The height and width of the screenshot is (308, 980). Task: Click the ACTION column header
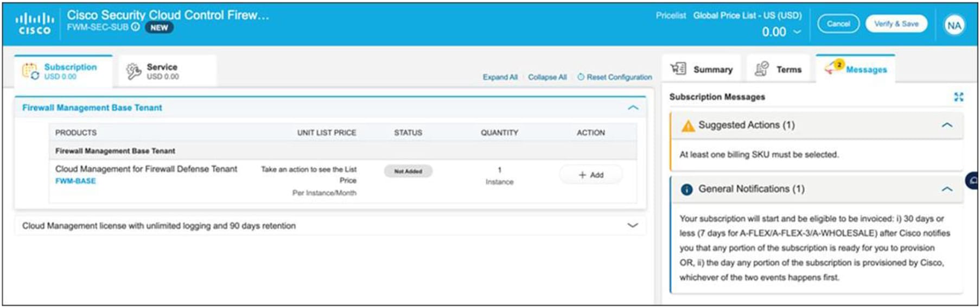pyautogui.click(x=590, y=133)
